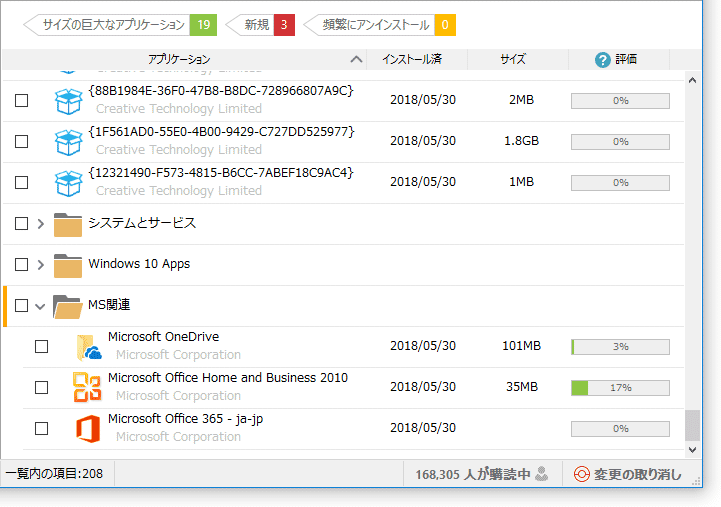Tick the MS関連 group checkbox

tap(22, 306)
